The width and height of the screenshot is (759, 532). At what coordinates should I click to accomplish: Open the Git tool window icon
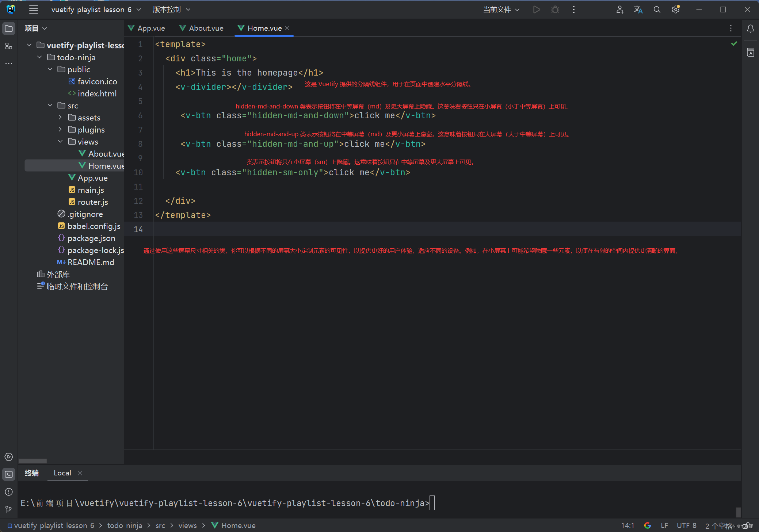[9, 510]
